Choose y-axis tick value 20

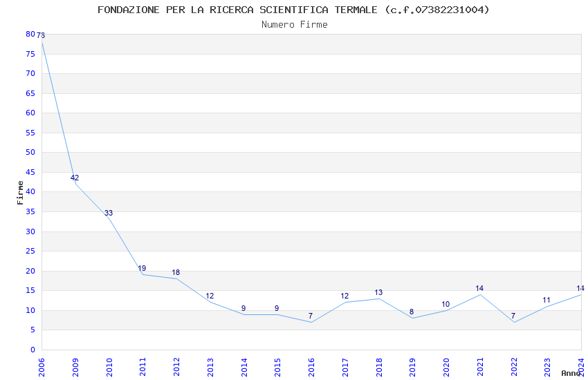(x=30, y=271)
